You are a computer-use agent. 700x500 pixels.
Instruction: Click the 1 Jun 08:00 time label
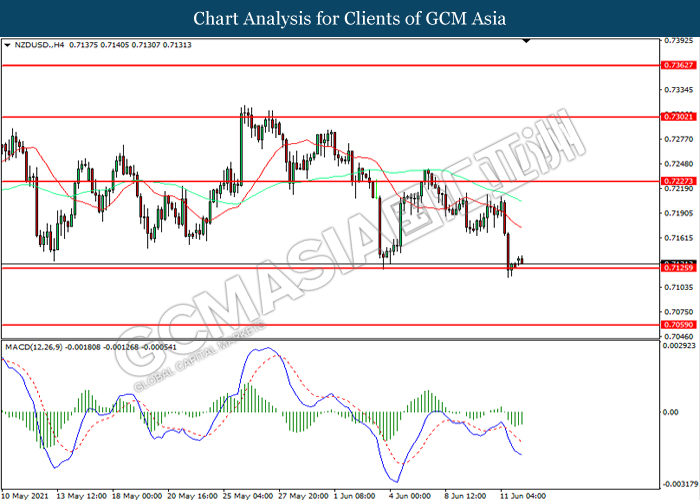coord(354,496)
